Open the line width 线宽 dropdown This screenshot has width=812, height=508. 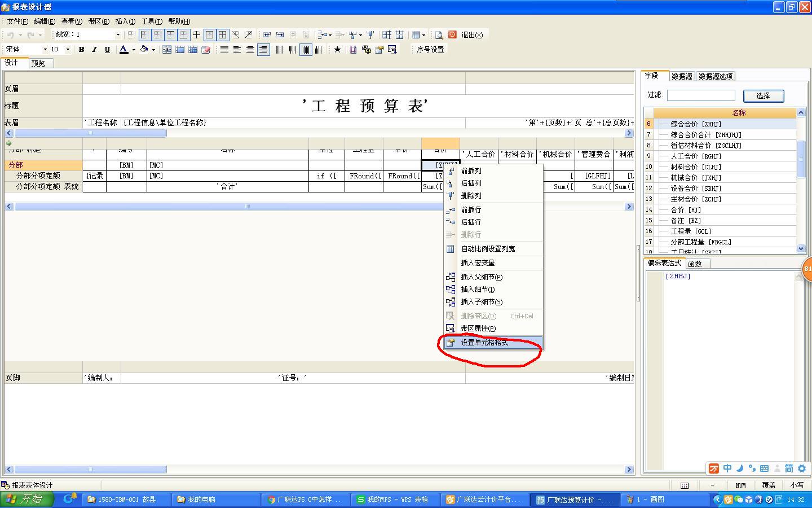118,34
